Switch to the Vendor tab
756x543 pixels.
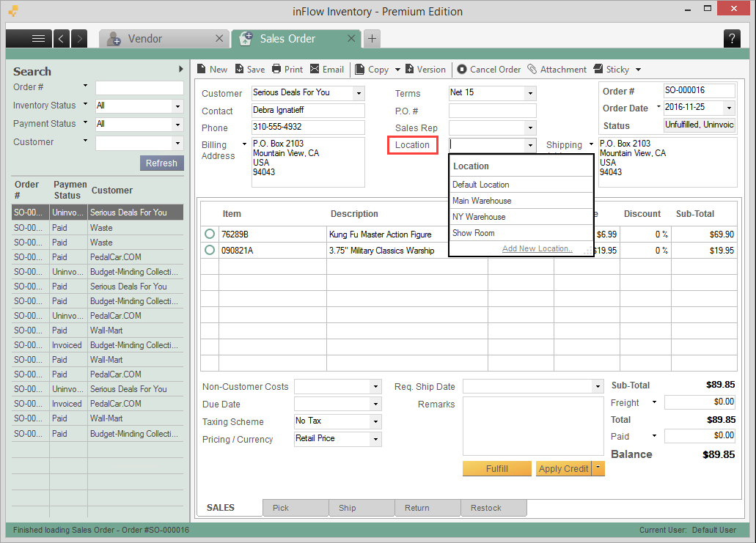pyautogui.click(x=164, y=39)
